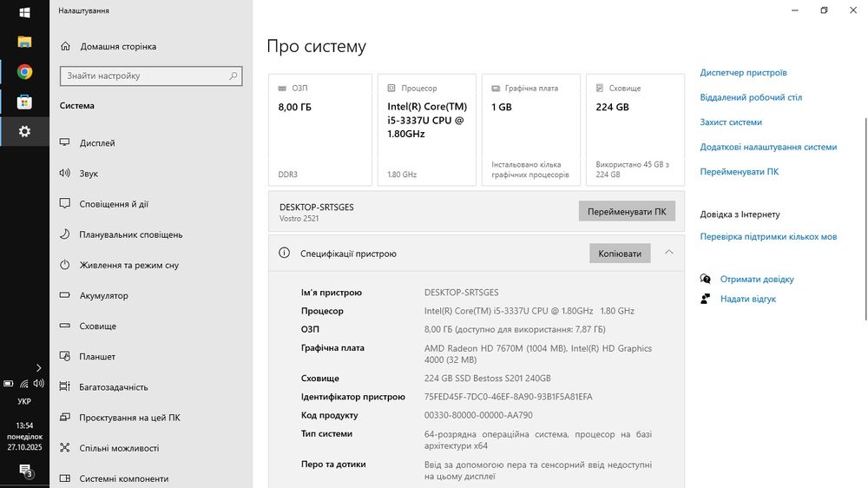Open Microsoft Store from taskbar
Viewport: 868px width, 488px height.
(24, 102)
